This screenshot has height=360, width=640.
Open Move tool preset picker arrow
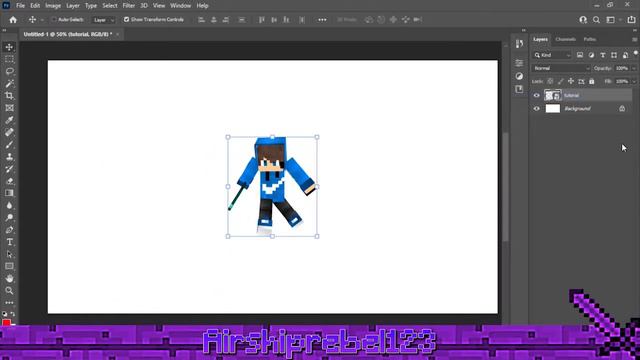42,20
